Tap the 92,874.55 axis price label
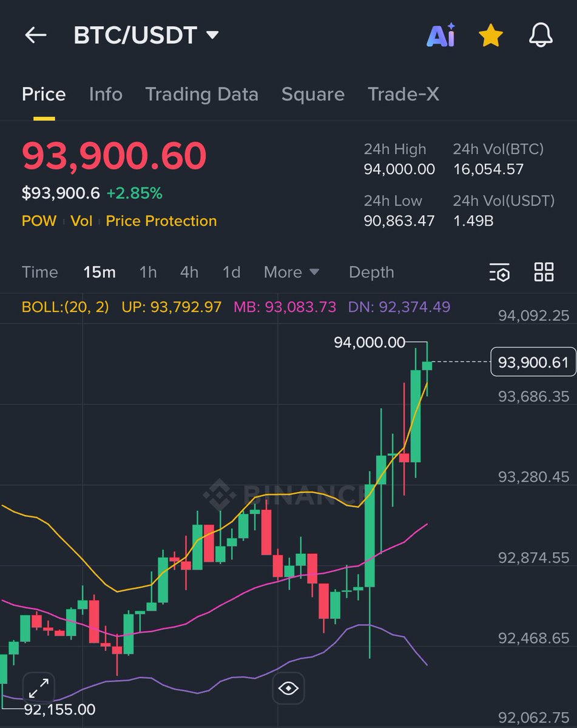The image size is (577, 728). tap(534, 558)
